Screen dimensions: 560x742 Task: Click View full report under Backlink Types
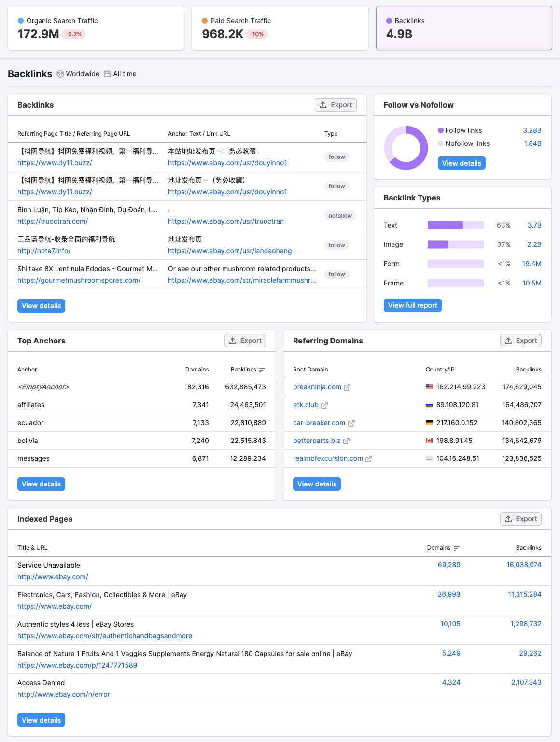click(x=412, y=305)
